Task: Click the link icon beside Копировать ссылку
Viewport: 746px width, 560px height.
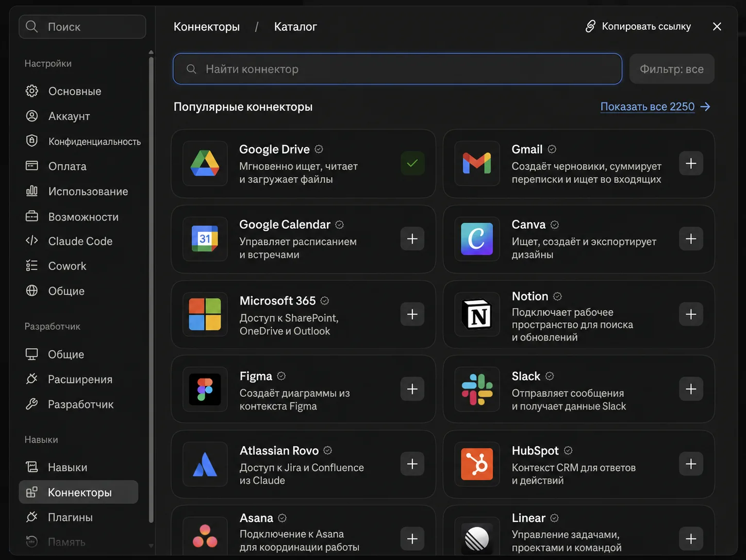Action: [590, 26]
